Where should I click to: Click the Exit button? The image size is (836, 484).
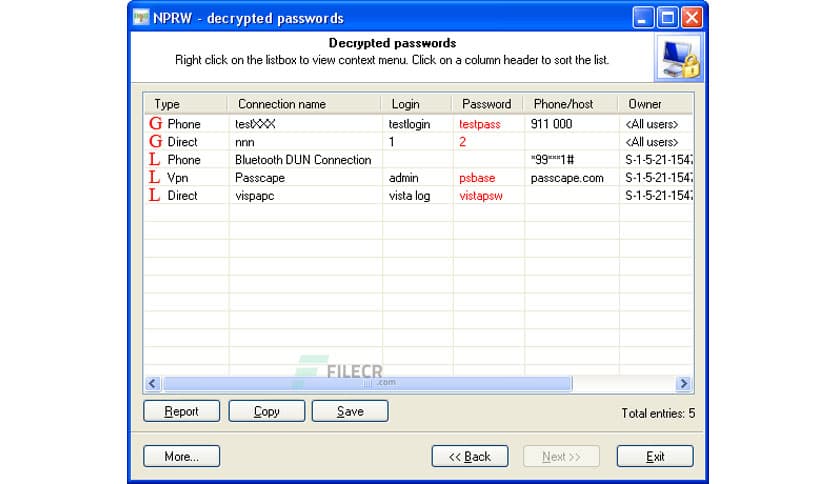[x=655, y=456]
